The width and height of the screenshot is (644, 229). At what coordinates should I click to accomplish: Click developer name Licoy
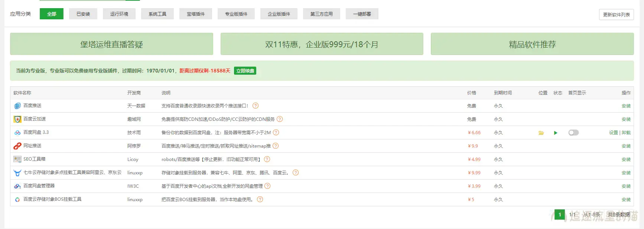click(133, 159)
